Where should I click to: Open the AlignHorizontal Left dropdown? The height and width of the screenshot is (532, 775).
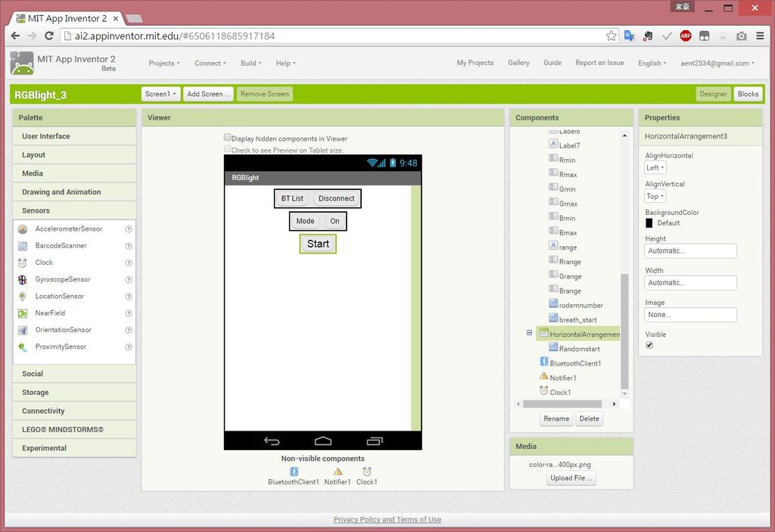(x=655, y=167)
